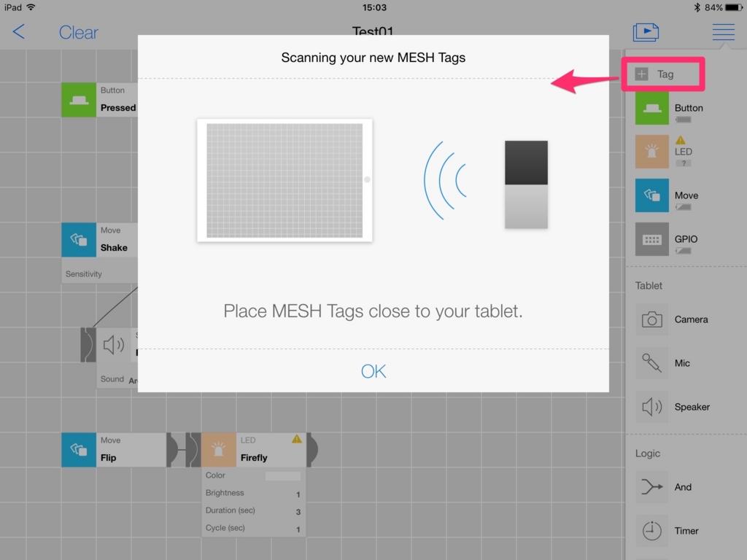Toggle the hamburger menu icon
Screen dimensions: 747x560
(x=723, y=32)
